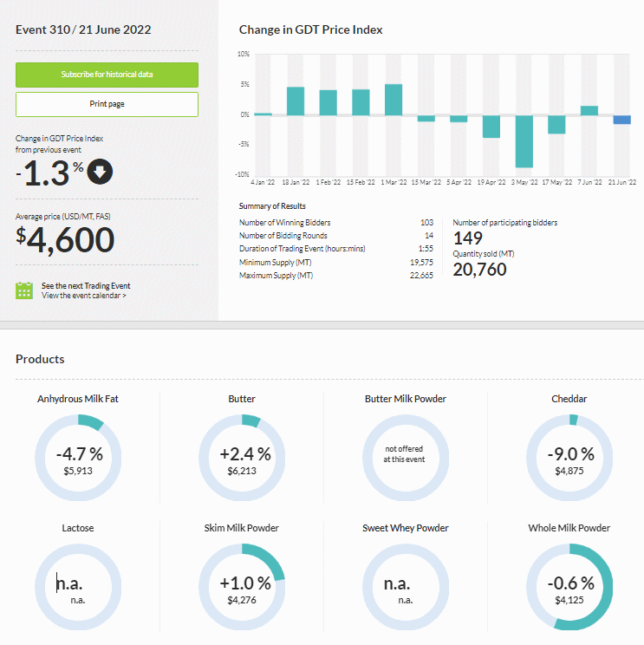
Task: Open the Butter product donut chart
Action: pos(242,458)
